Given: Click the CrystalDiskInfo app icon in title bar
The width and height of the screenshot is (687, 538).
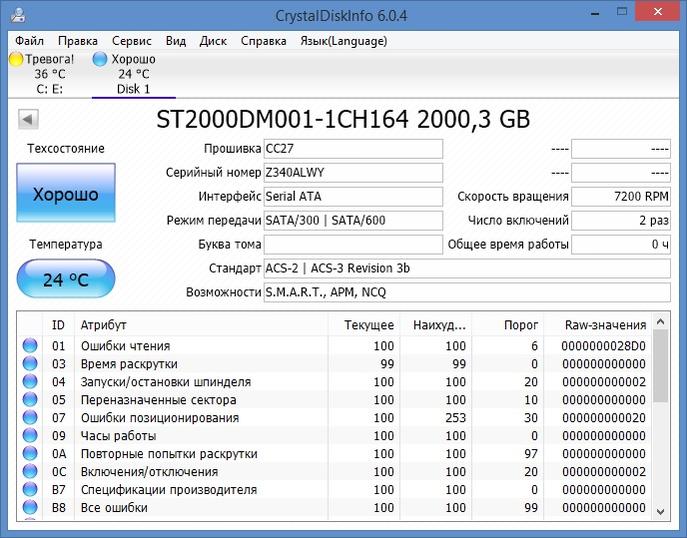Looking at the screenshot, I should coord(18,15).
